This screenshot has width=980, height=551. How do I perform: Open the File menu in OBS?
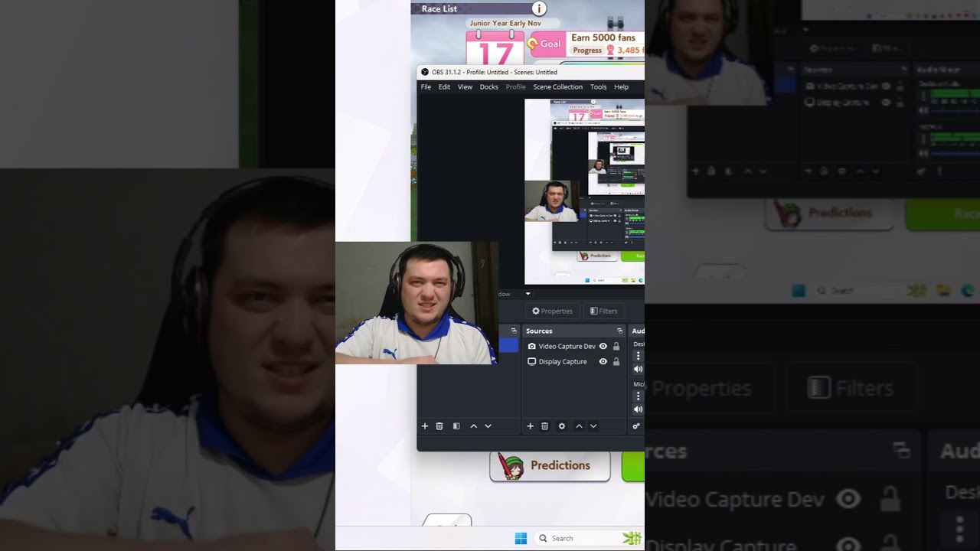pos(426,86)
